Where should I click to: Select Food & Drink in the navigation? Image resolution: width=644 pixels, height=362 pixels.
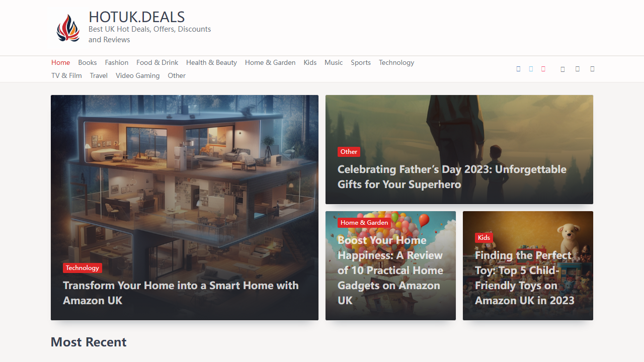pos(157,62)
